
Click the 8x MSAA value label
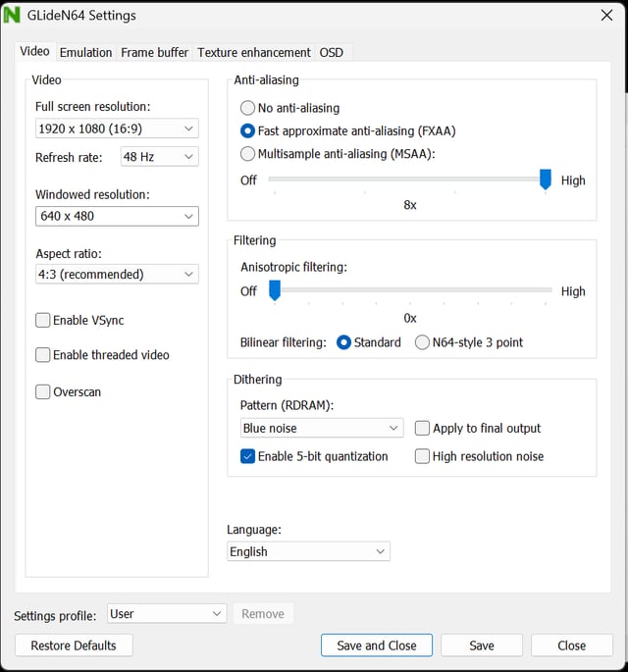coord(410,205)
